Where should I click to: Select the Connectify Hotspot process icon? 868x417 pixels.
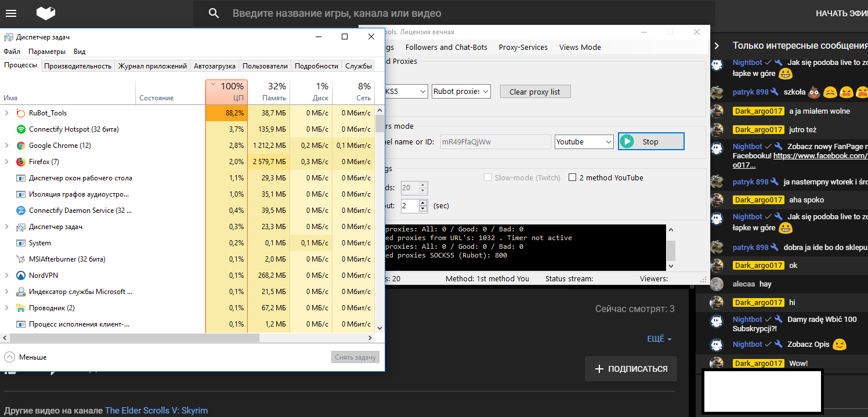click(x=21, y=129)
